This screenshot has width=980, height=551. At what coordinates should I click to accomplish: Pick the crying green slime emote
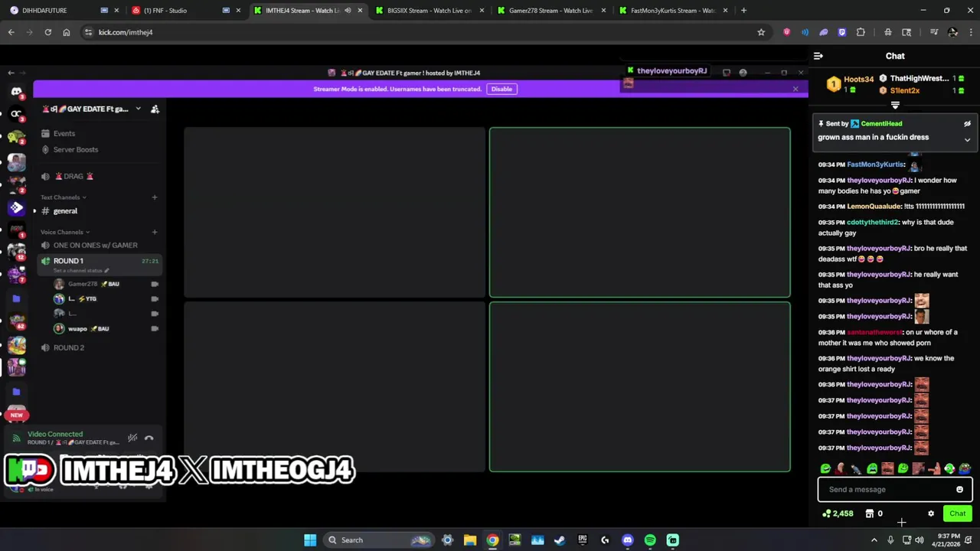click(872, 468)
